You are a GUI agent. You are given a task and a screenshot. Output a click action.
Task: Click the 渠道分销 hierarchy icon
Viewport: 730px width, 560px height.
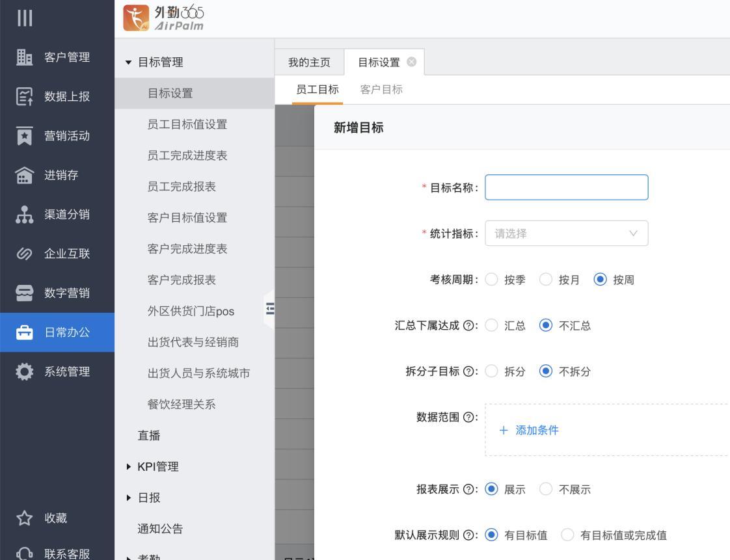coord(24,215)
